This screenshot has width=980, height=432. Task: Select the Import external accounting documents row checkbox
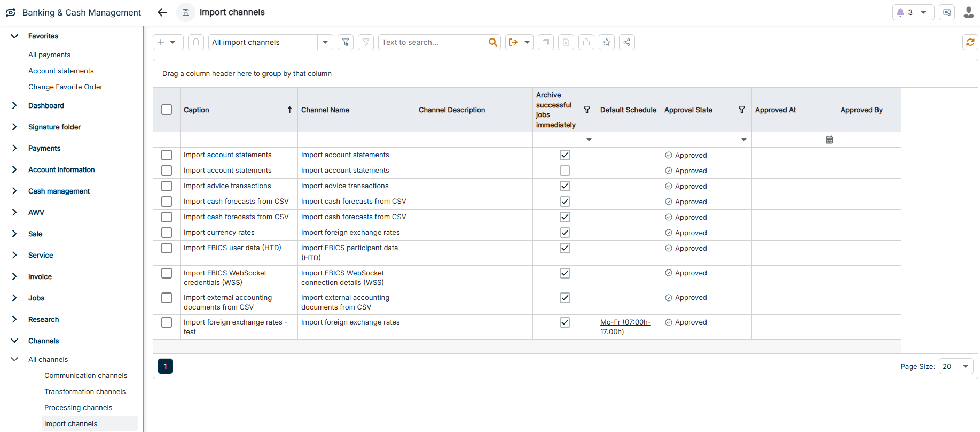point(167,298)
